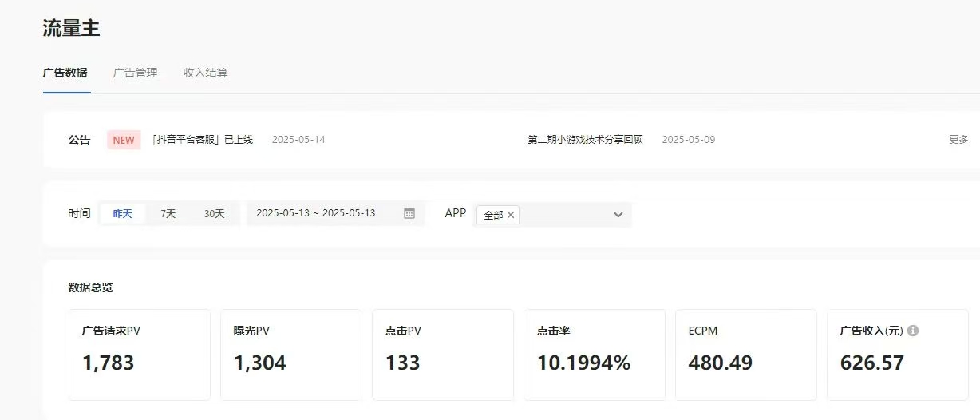Select the 7天 time filter
Image resolution: width=980 pixels, height=420 pixels.
click(168, 213)
